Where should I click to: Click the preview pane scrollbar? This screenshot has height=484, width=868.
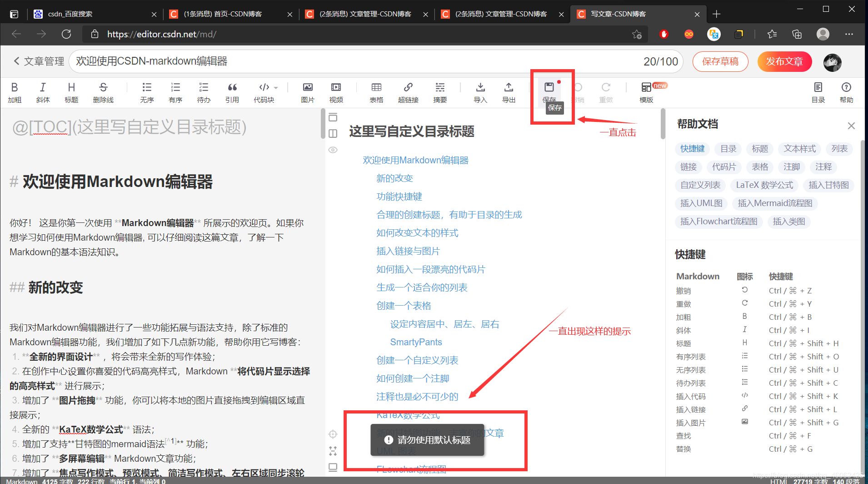(x=663, y=124)
